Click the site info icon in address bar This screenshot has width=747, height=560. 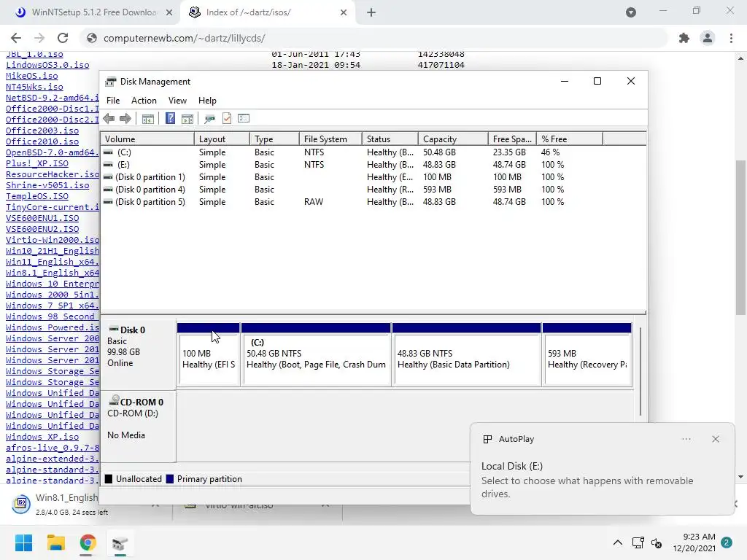[x=92, y=38]
